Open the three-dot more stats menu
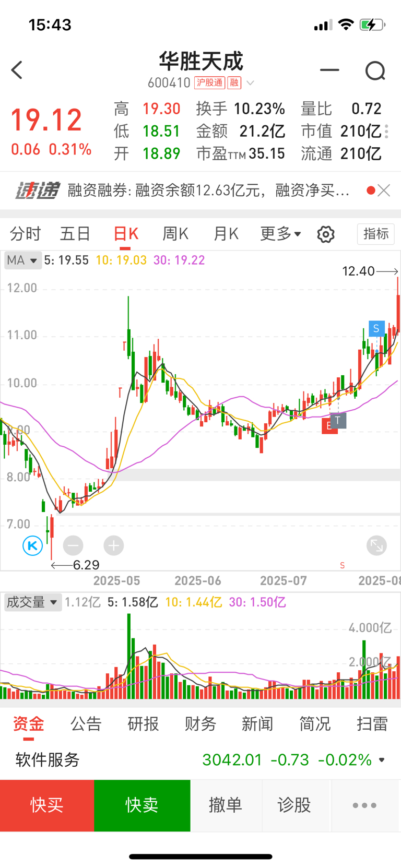401x868 pixels. (x=386, y=132)
